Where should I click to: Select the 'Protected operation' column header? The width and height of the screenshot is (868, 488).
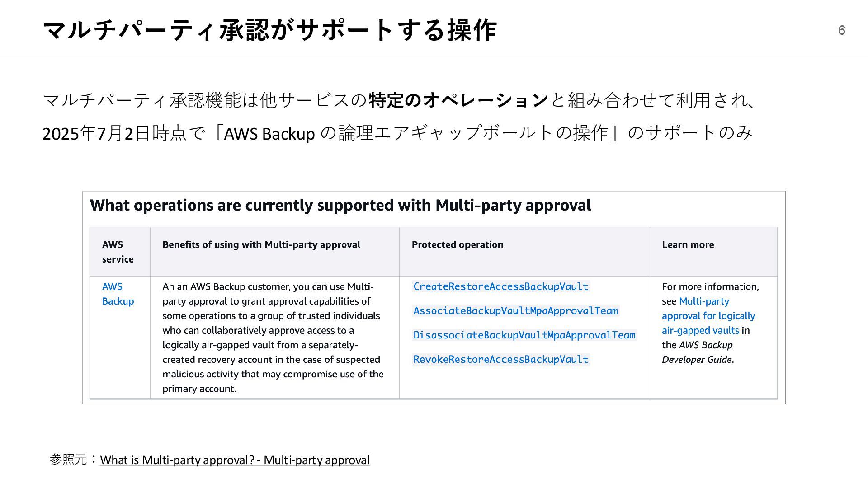click(x=458, y=244)
